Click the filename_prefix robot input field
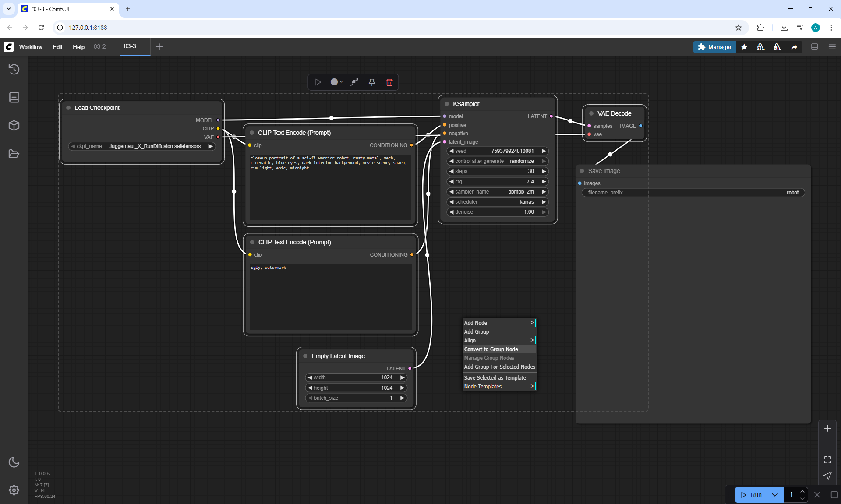This screenshot has height=504, width=841. [693, 193]
